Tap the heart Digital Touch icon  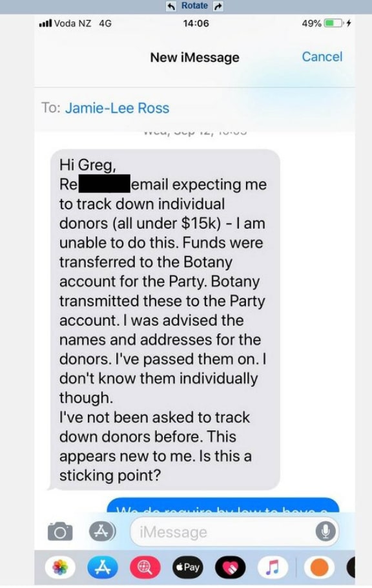click(231, 567)
